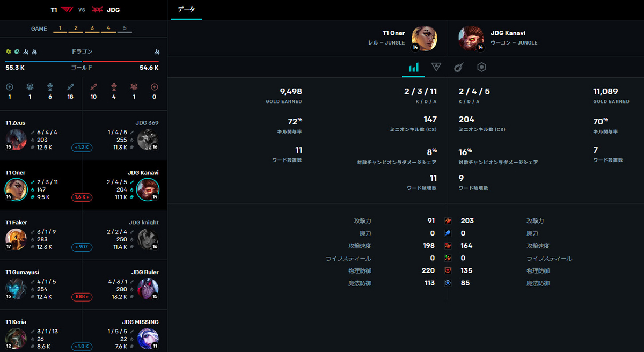Open the runes hexagon icon

pyautogui.click(x=482, y=68)
